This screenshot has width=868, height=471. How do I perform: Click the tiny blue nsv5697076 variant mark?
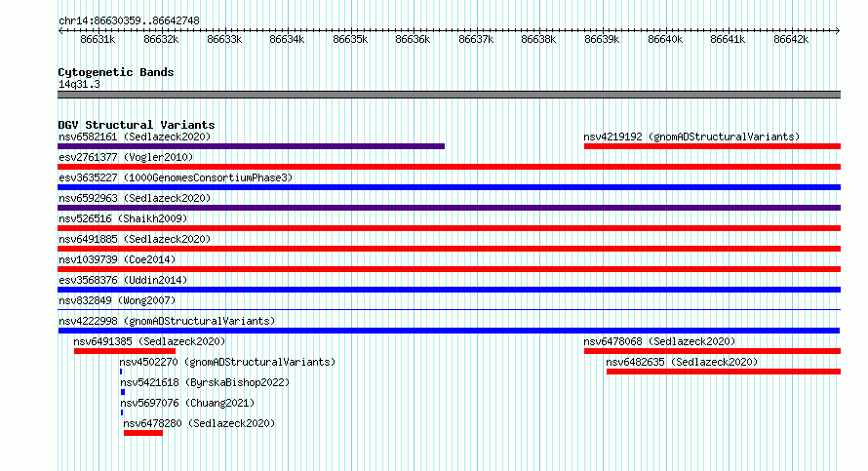point(122,412)
